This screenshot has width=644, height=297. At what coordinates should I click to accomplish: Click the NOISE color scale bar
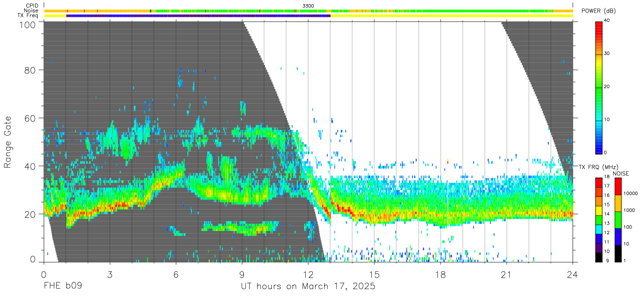pos(618,219)
